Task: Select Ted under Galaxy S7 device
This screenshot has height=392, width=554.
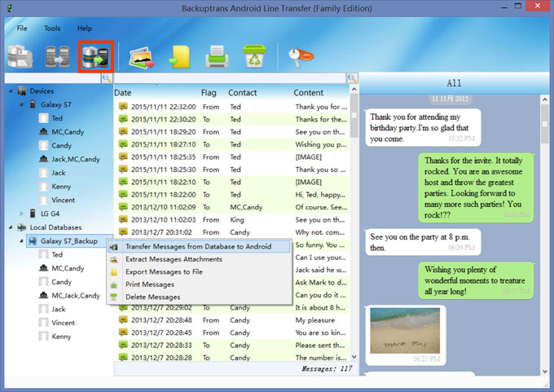Action: coord(57,118)
